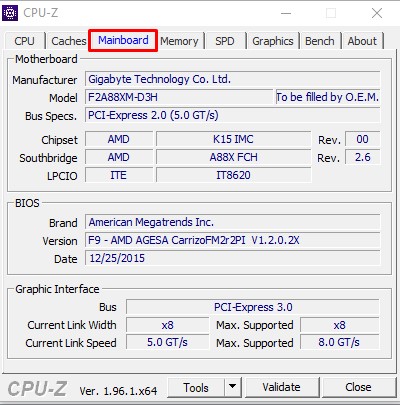Image resolution: width=400 pixels, height=405 pixels.
Task: Click the Model value F2A88XM-D3H
Action: coord(179,97)
